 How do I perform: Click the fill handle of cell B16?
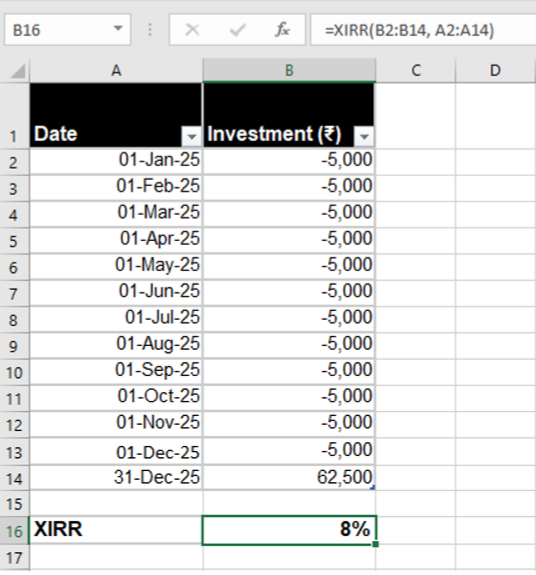(x=375, y=544)
